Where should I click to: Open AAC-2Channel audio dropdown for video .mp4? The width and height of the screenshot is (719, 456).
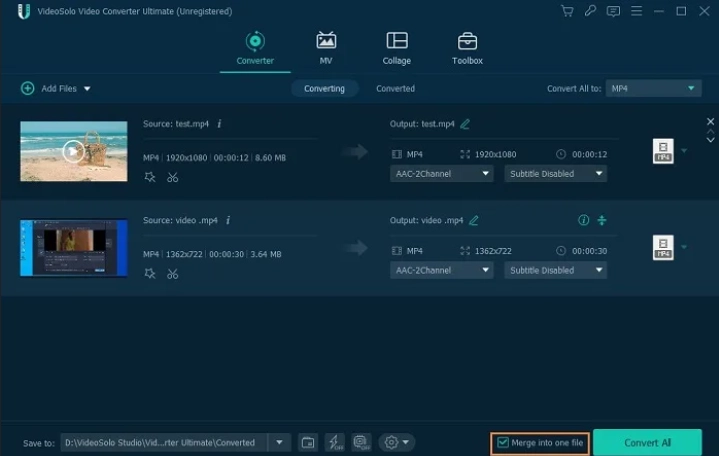pyautogui.click(x=442, y=270)
